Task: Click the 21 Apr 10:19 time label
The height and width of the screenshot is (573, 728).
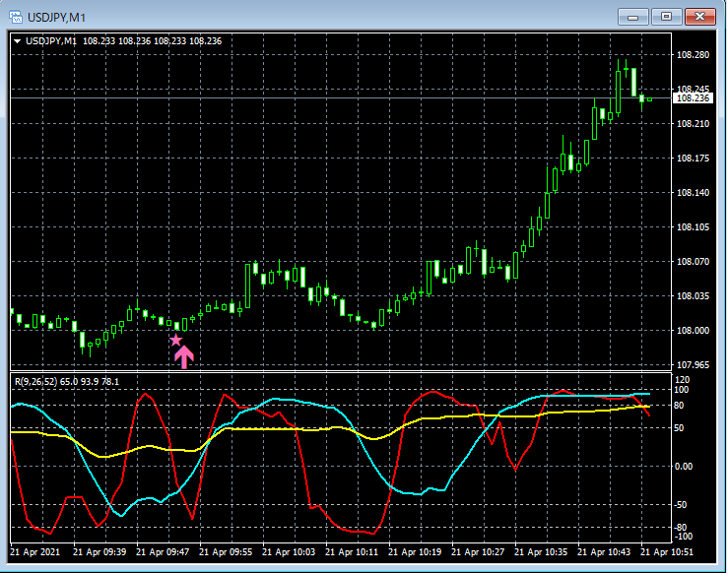Action: [415, 552]
